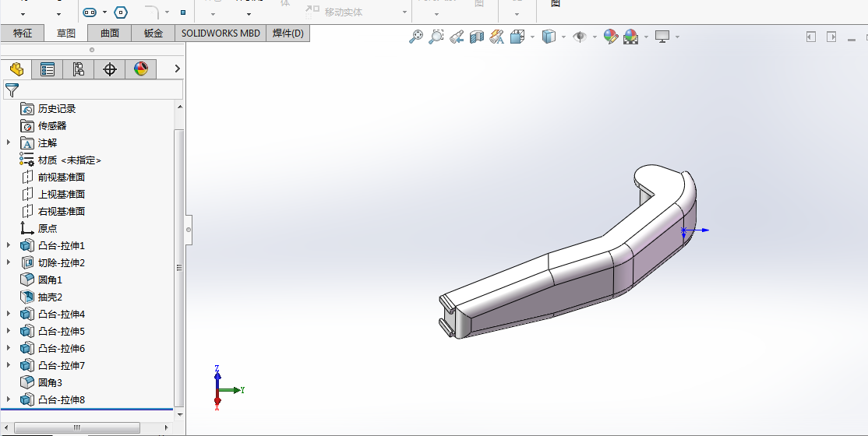Image resolution: width=868 pixels, height=436 pixels.
Task: Expand manager tabs with right chevron
Action: [177, 69]
